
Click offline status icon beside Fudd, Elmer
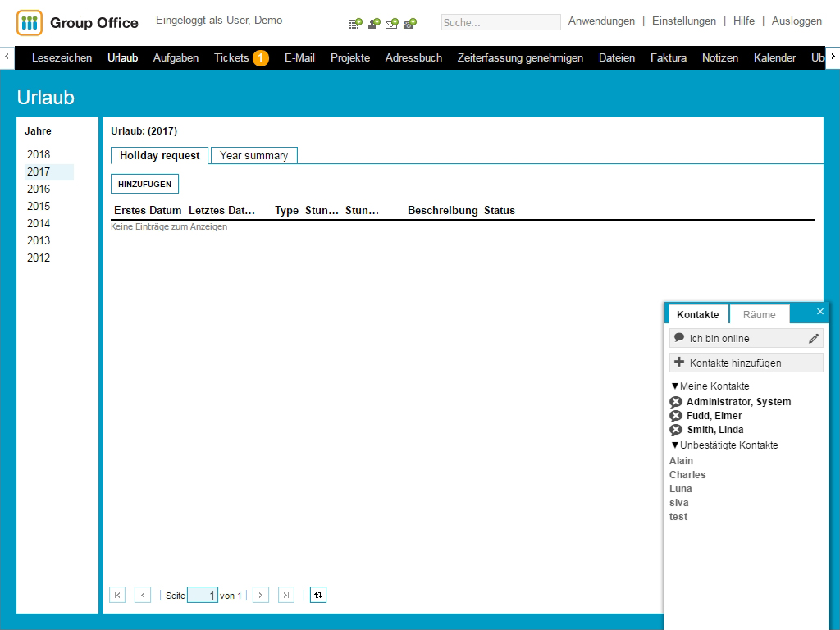[x=676, y=416]
